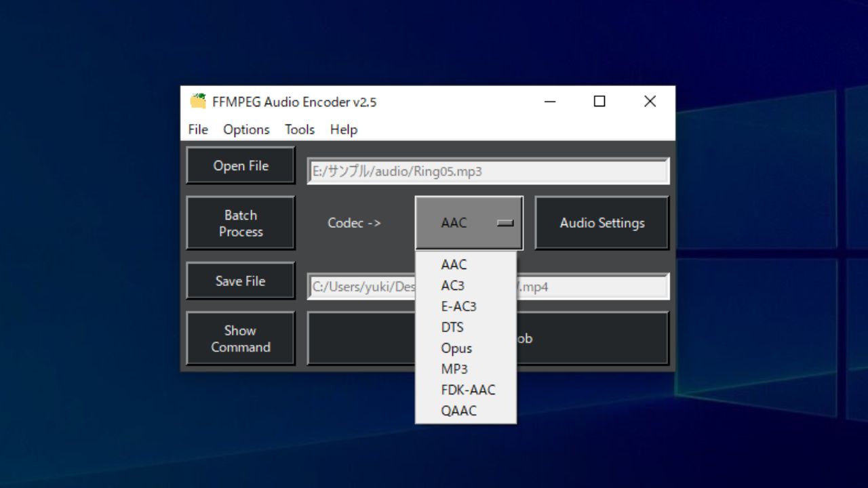Click the FFMPEG Audio Encoder title icon
This screenshot has height=488, width=868.
tap(198, 102)
